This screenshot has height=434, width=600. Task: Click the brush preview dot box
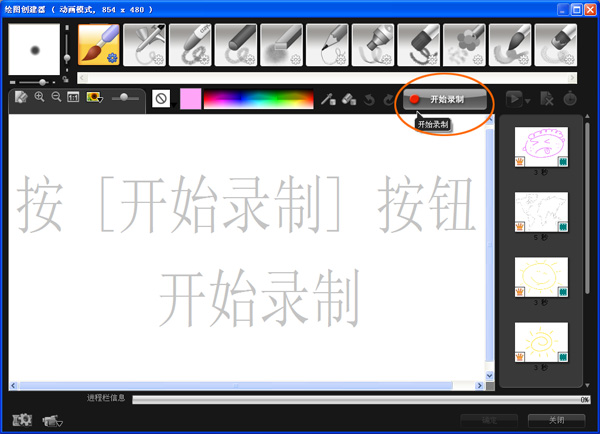[x=34, y=49]
